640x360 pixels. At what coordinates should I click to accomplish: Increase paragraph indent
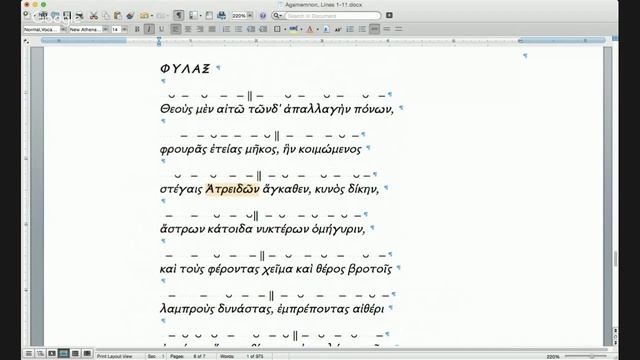(263, 29)
